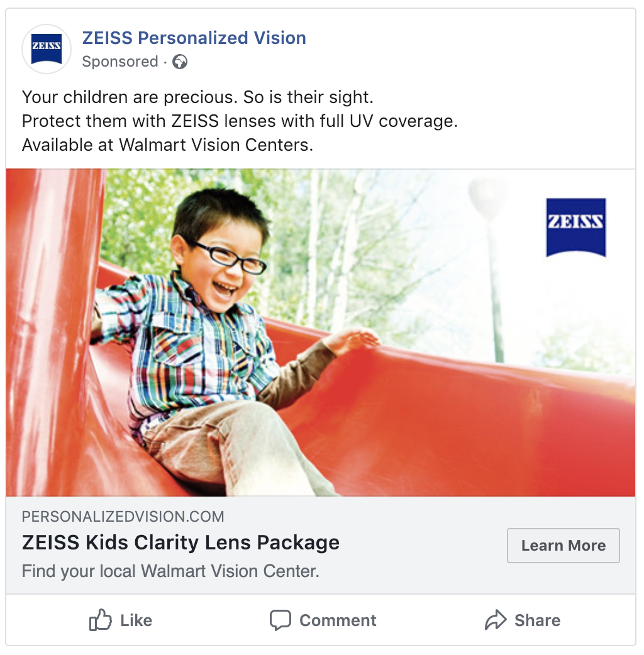Screen dimensions: 644x655
Task: Open the PERSONALIZEDVISION.COM domain link
Action: coord(123,517)
